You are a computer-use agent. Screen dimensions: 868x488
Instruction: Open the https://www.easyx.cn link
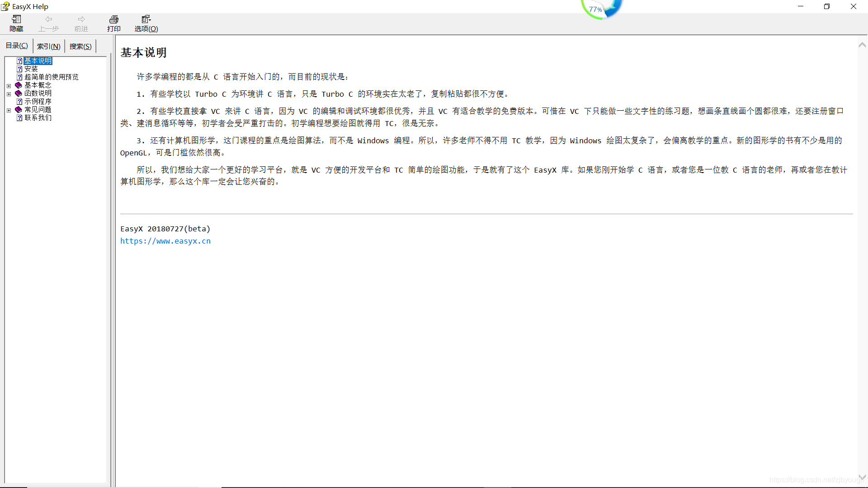(x=165, y=241)
